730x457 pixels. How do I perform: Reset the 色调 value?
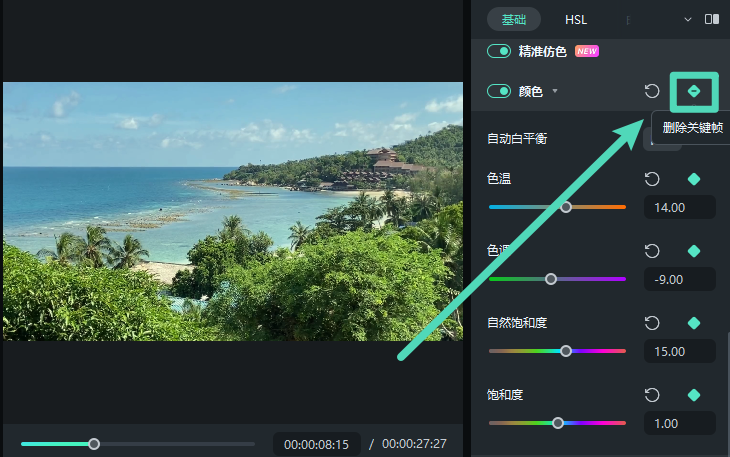652,251
